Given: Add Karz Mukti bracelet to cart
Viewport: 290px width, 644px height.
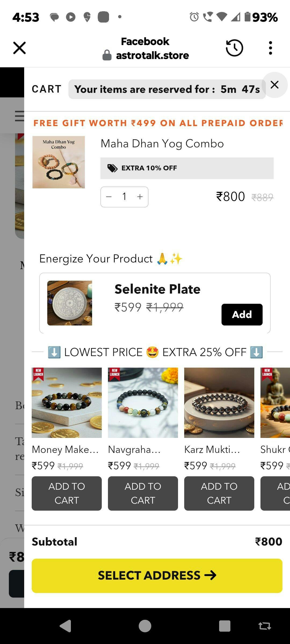Looking at the screenshot, I should 219,493.
